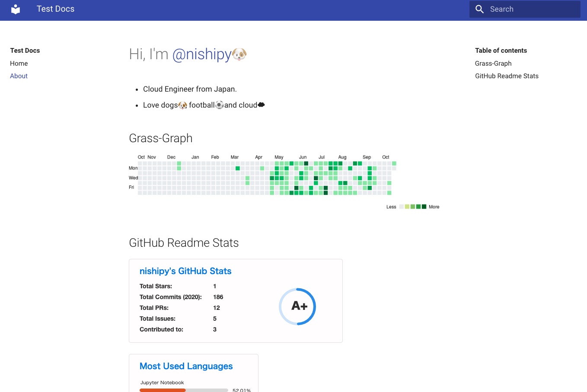Click the A+ rank circle
This screenshot has width=587, height=392.
pos(297,306)
